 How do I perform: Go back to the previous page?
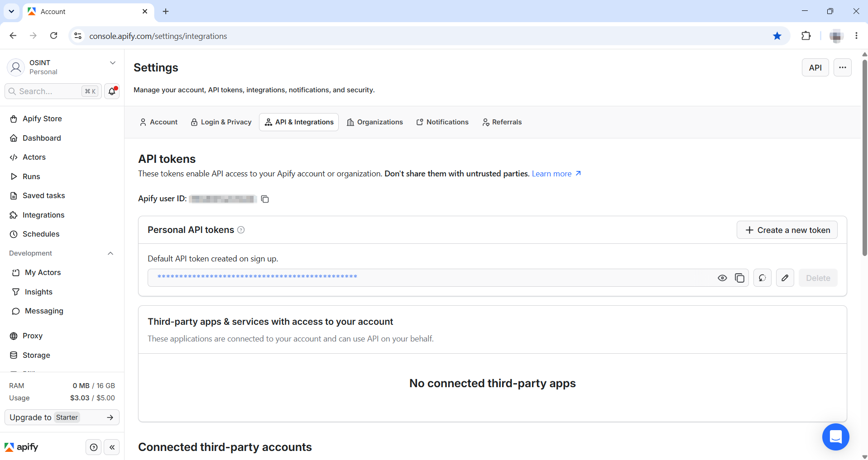(13, 36)
